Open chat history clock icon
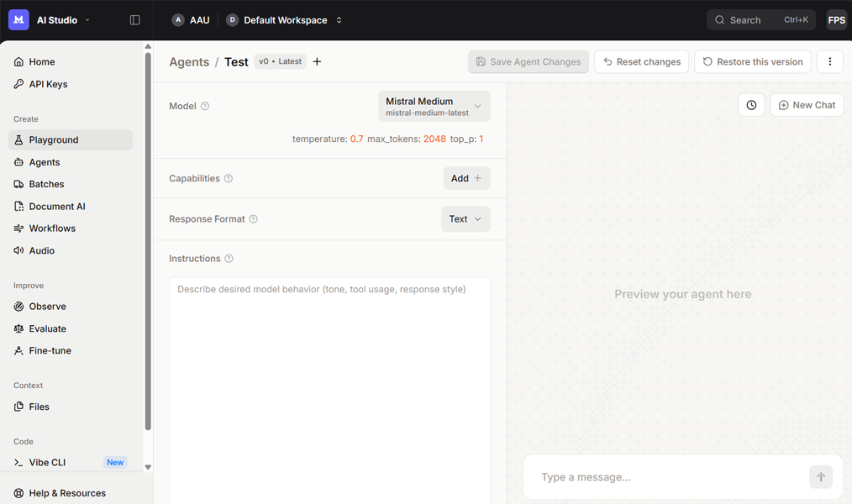Screen dimensions: 852x504 pos(751,105)
